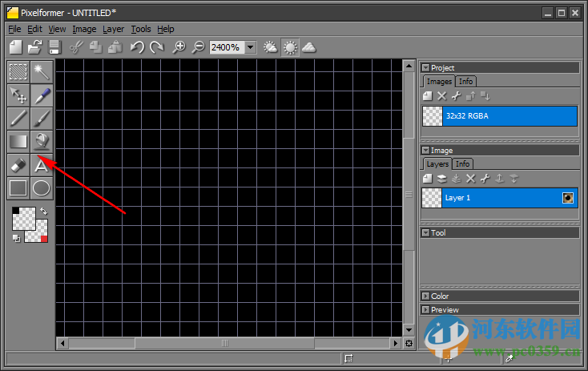Open a file via folder icon
The width and height of the screenshot is (588, 371).
click(35, 47)
